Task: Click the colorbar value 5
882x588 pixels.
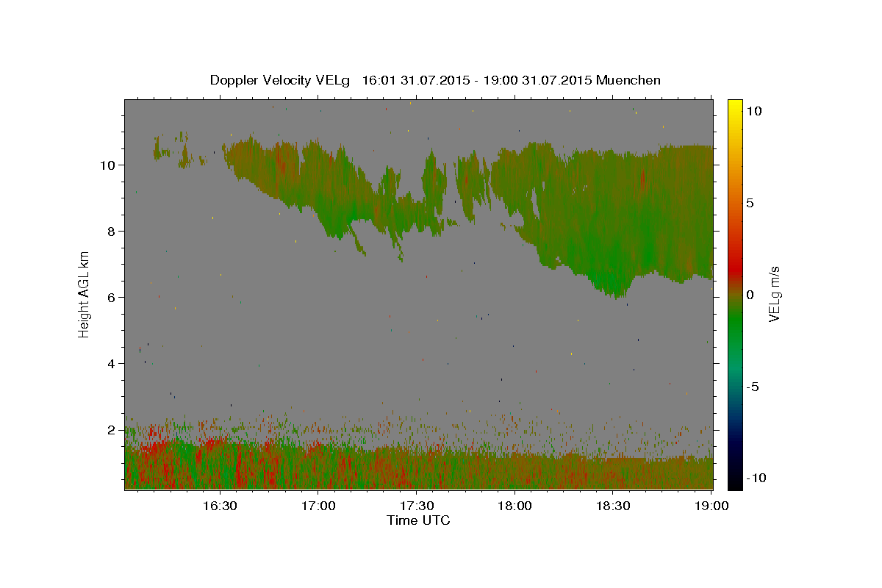Action: (x=752, y=202)
